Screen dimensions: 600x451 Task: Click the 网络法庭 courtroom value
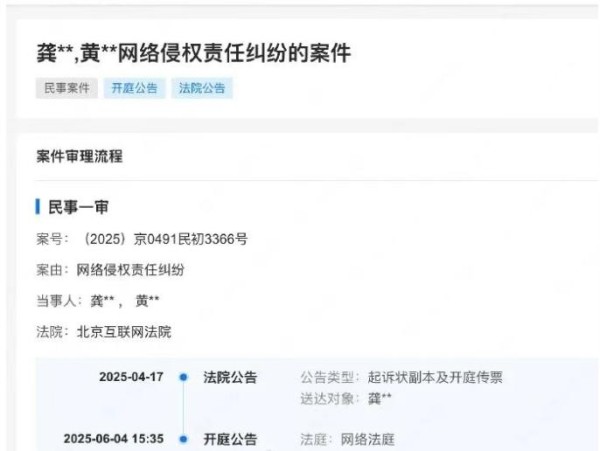coord(367,439)
